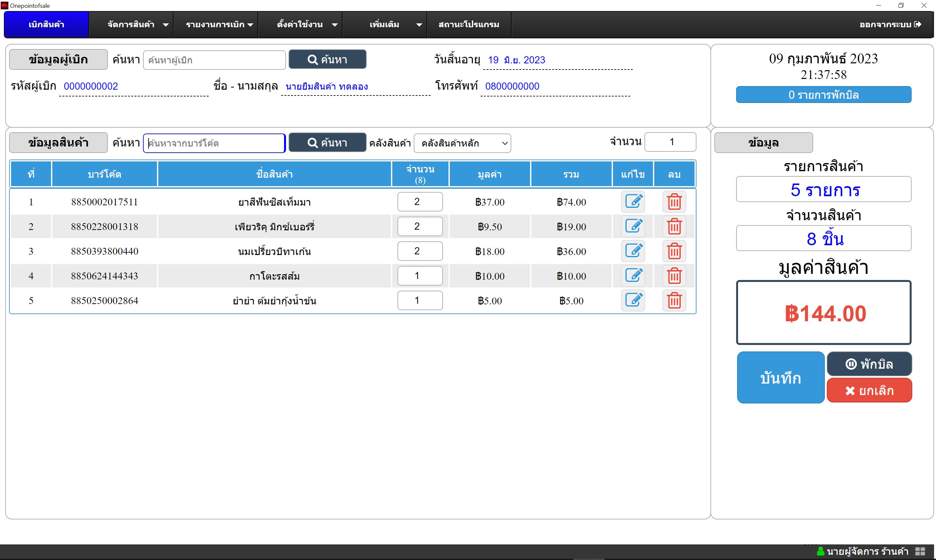Edit the นมเปรี้ยวบีทาเก้น row
936x560 pixels.
(x=633, y=251)
